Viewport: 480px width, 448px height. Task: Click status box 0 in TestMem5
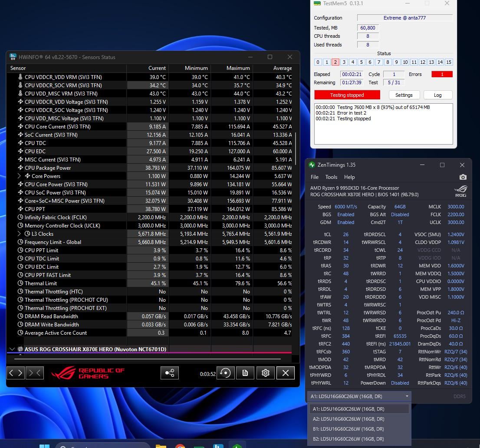[318, 62]
